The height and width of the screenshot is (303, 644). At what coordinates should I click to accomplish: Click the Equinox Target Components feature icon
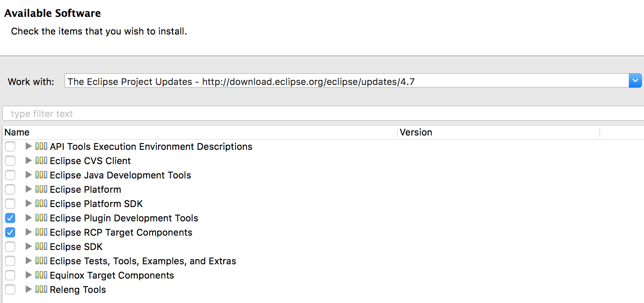(x=41, y=275)
